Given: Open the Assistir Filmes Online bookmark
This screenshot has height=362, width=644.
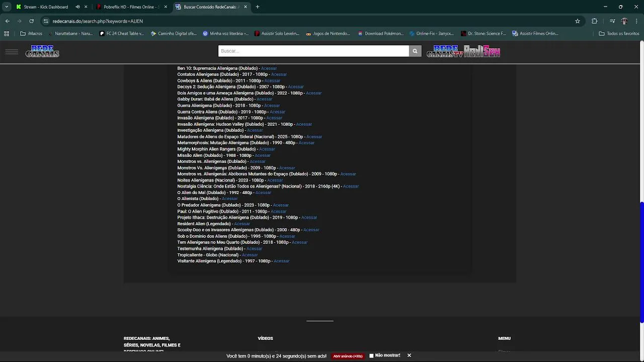Looking at the screenshot, I should tap(535, 34).
